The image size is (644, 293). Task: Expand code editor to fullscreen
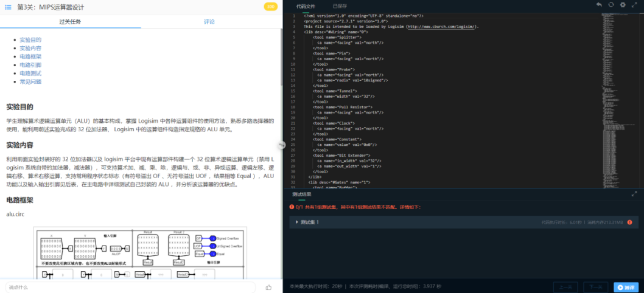click(x=635, y=5)
